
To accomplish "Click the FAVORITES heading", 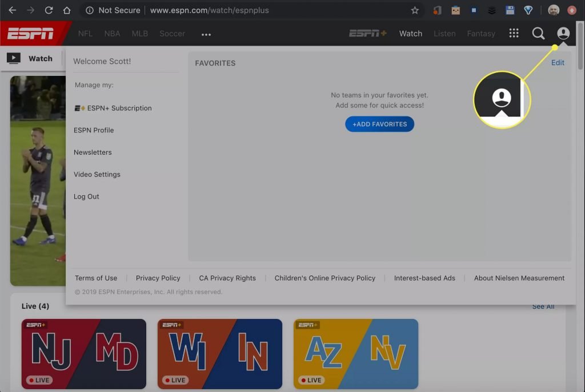I will click(215, 63).
